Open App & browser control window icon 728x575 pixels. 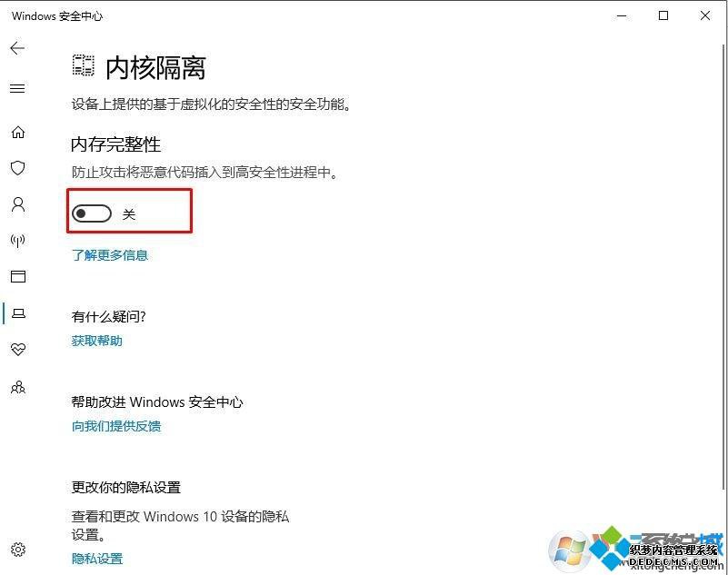18,276
